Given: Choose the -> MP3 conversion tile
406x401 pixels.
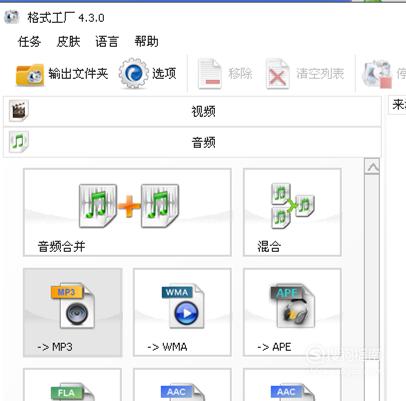Looking at the screenshot, I should (72, 312).
